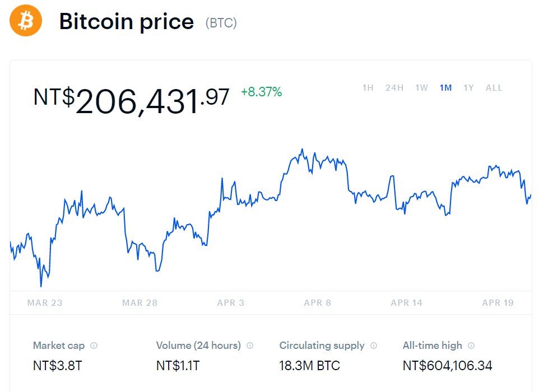Click the Bitcoin price heading
The image size is (539, 392).
(x=127, y=22)
